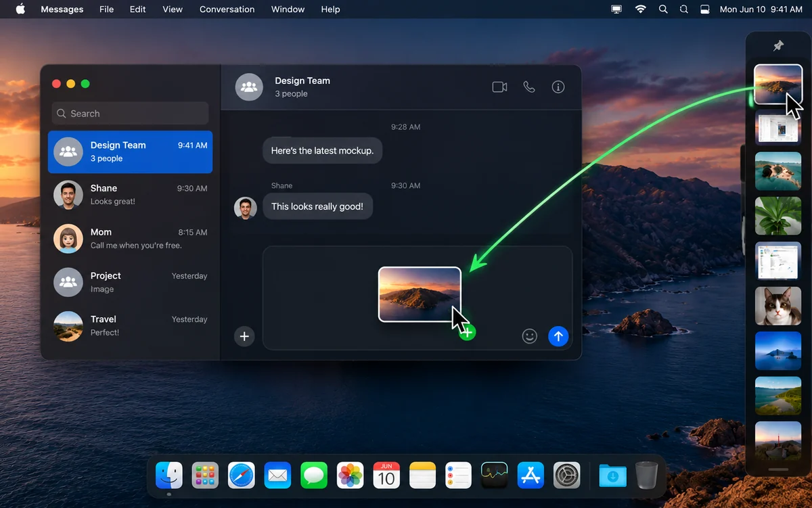The image size is (812, 508).
Task: Click the "3 people" subtitle in header
Action: (291, 94)
